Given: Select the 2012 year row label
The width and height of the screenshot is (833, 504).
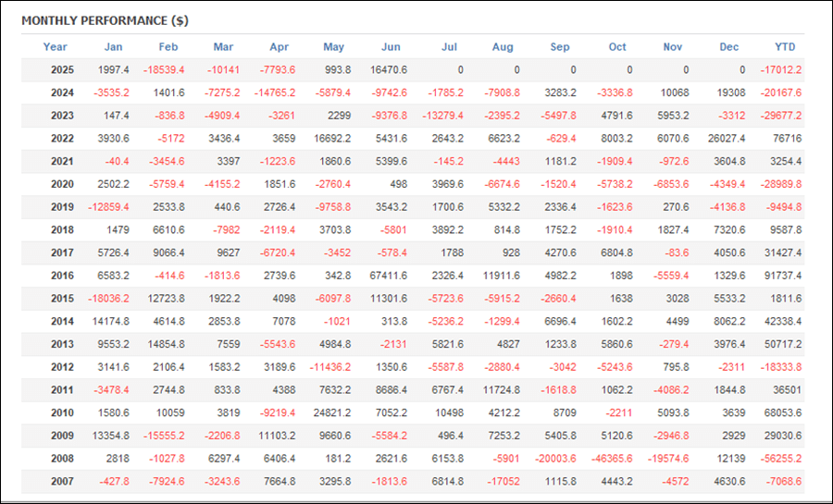Looking at the screenshot, I should [x=62, y=366].
